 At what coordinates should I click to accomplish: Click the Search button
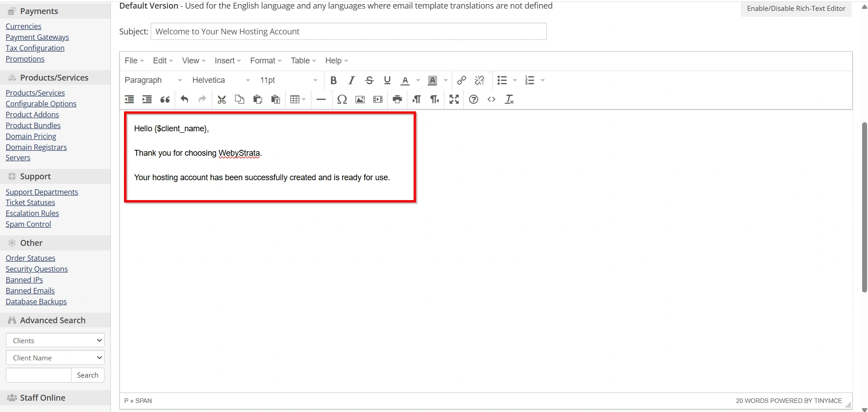point(88,375)
